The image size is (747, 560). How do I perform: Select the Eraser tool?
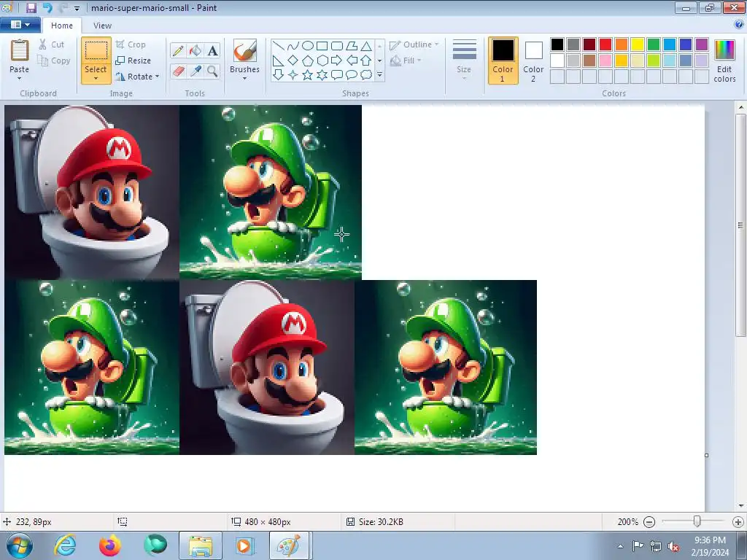[x=178, y=71]
